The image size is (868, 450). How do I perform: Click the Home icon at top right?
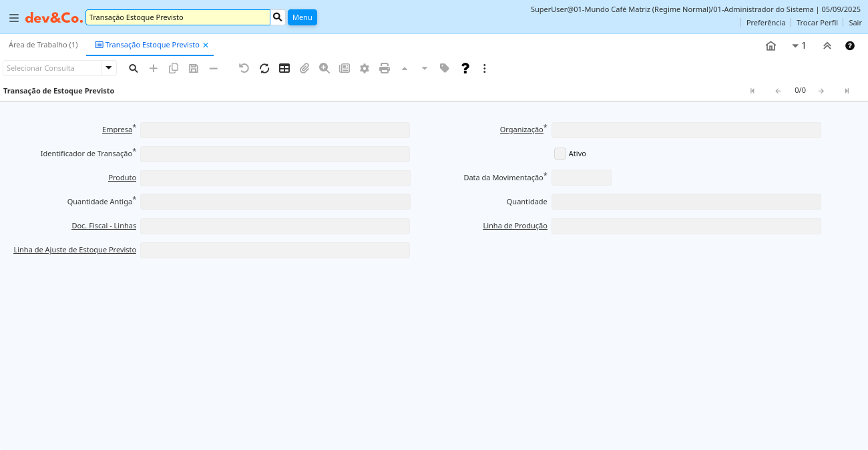pos(771,45)
